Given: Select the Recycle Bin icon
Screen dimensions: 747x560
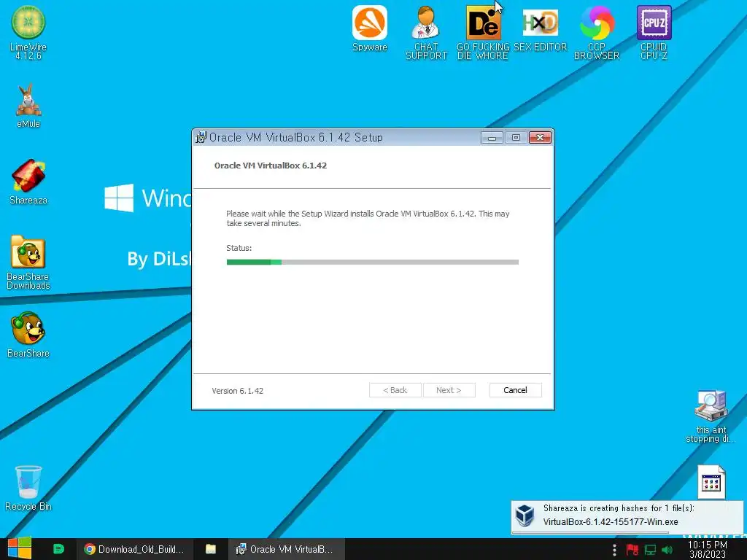Looking at the screenshot, I should (28, 488).
